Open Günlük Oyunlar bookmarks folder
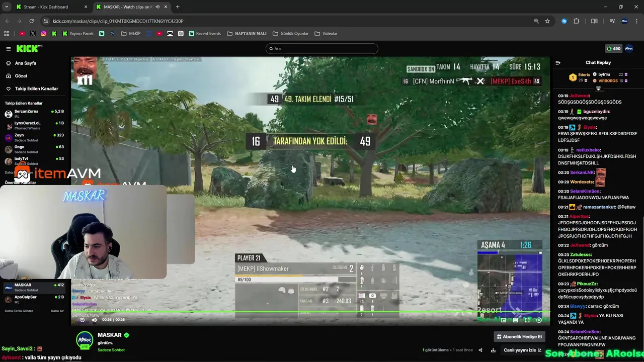644x362 pixels. pyautogui.click(x=290, y=34)
